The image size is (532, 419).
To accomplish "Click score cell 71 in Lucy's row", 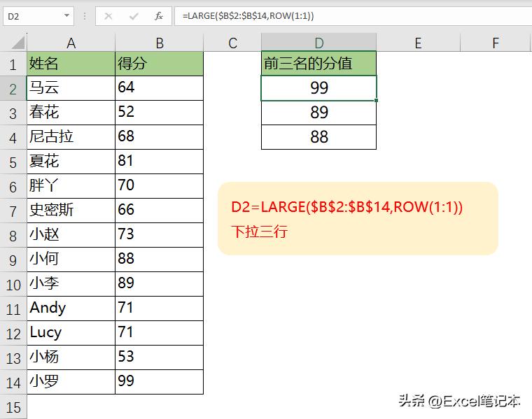I will (159, 332).
